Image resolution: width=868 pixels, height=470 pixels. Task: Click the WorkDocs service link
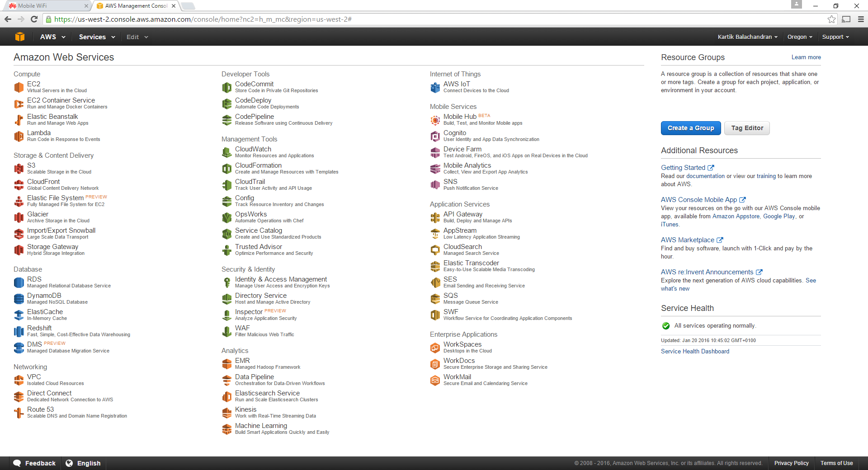[459, 361]
